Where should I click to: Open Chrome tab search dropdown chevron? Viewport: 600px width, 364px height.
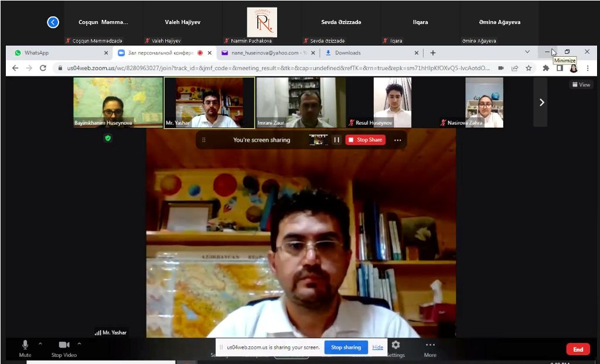click(527, 52)
